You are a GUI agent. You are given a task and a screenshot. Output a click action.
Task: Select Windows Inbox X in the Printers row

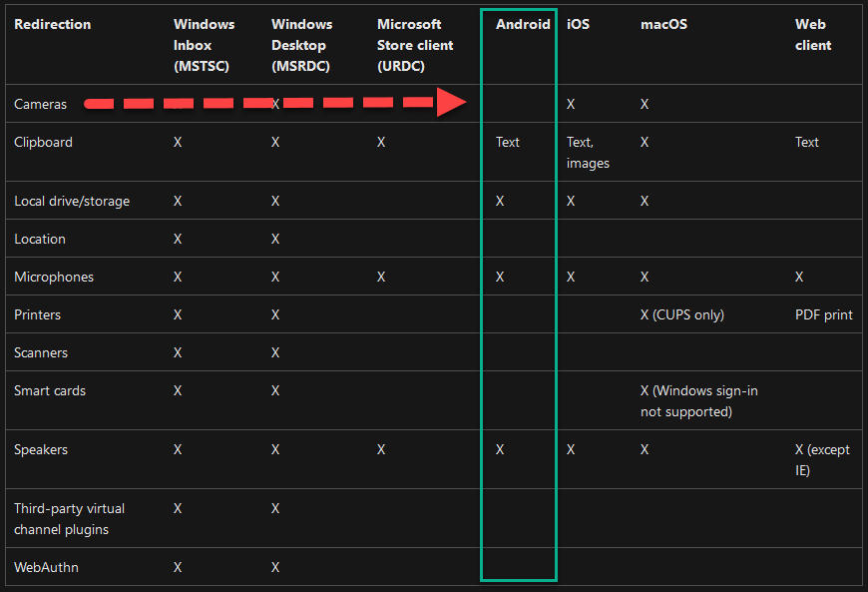pos(178,315)
